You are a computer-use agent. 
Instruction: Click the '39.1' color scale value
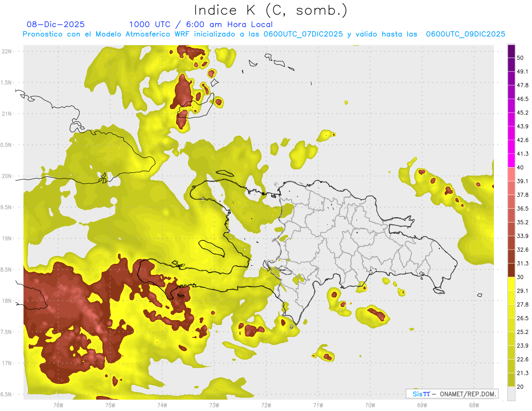pyautogui.click(x=523, y=181)
